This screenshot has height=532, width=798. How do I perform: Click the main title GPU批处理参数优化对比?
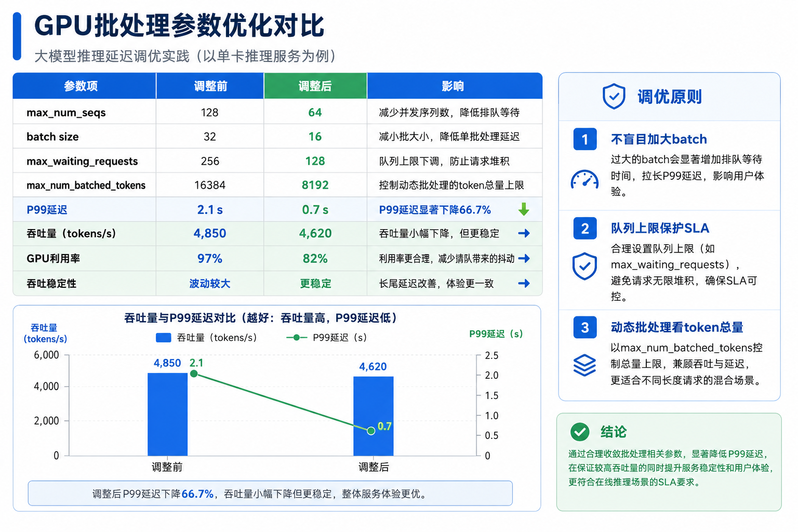(x=180, y=25)
